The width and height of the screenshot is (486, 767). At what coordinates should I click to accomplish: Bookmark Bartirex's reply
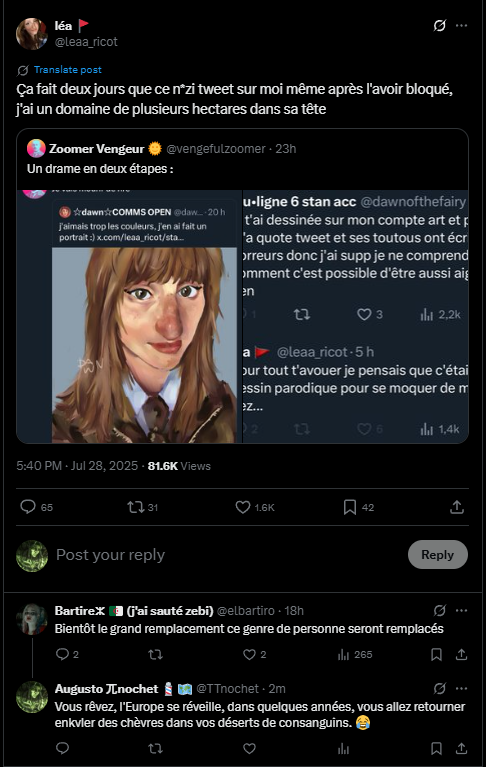436,654
